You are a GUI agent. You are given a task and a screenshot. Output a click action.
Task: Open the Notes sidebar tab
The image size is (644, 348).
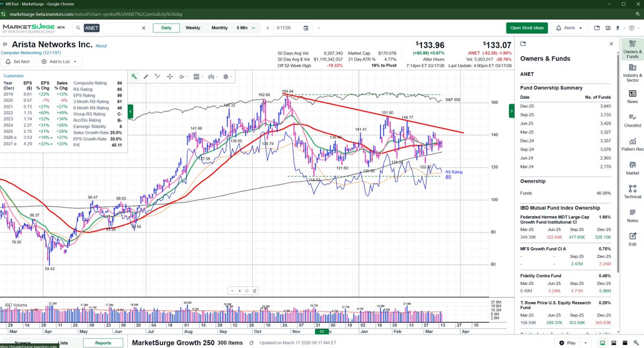click(x=632, y=216)
